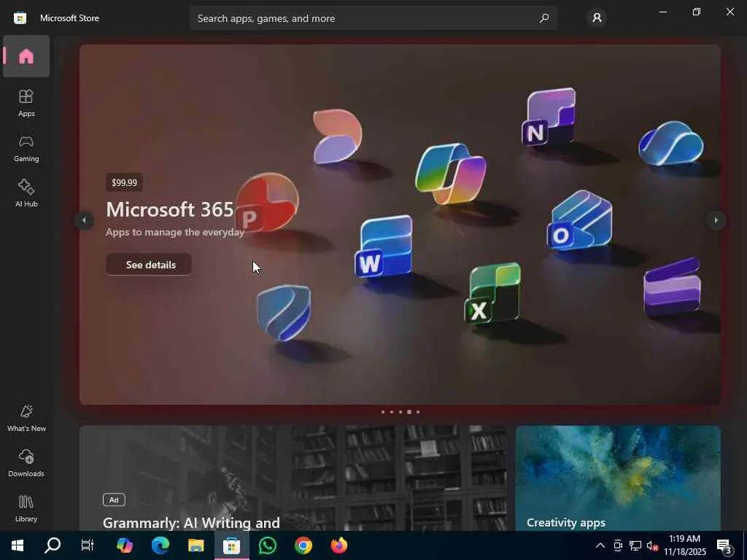
Task: Open What's New page
Action: [x=26, y=418]
